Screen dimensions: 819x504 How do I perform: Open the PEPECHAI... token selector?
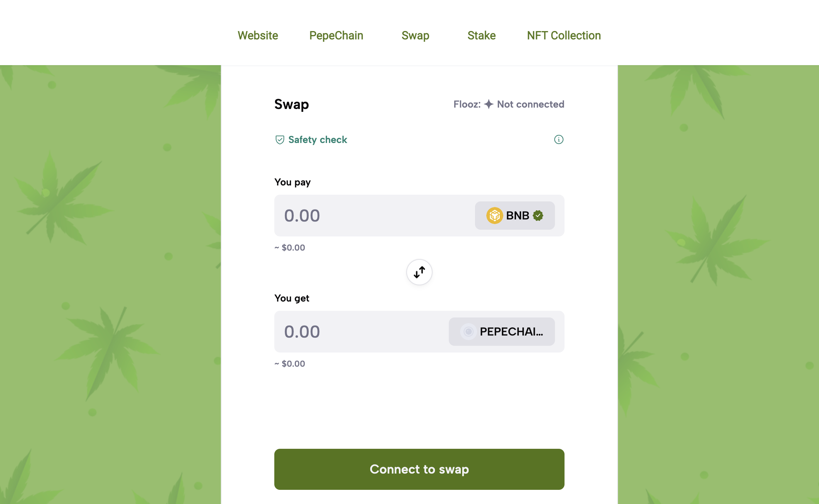[502, 332]
